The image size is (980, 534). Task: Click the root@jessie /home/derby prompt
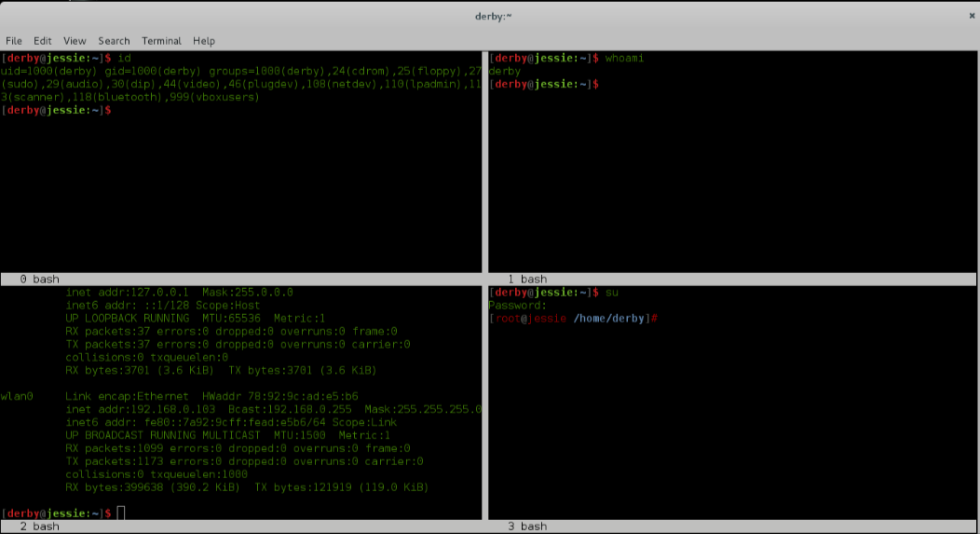[573, 319]
